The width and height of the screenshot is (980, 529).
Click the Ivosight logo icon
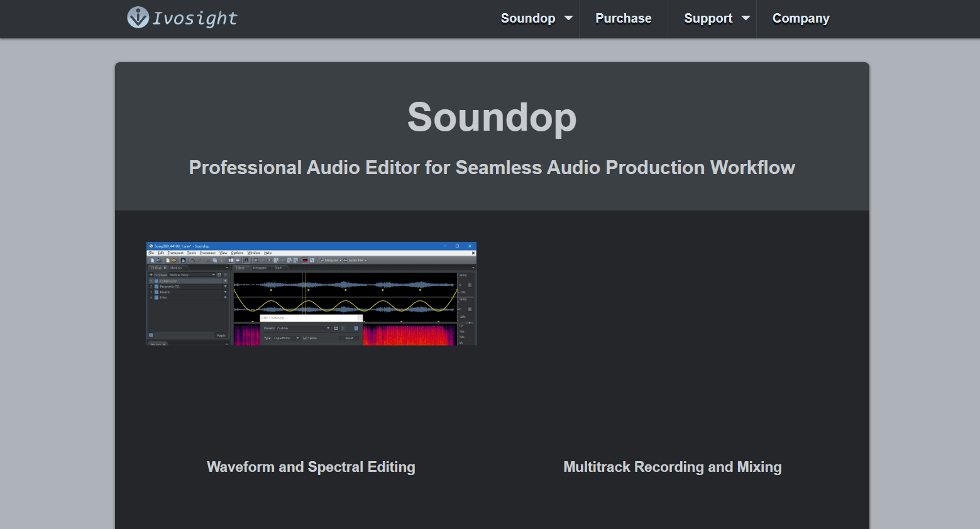tap(138, 17)
